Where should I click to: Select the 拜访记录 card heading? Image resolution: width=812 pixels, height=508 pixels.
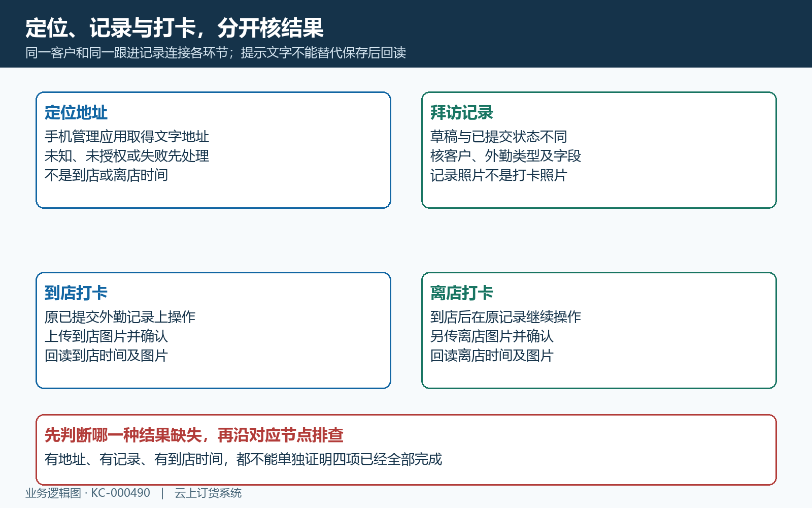pos(462,113)
